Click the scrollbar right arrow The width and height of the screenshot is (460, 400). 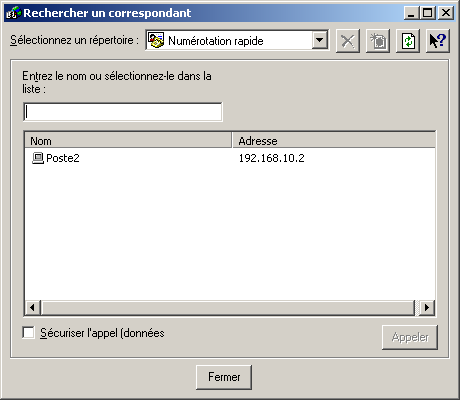tap(427, 307)
